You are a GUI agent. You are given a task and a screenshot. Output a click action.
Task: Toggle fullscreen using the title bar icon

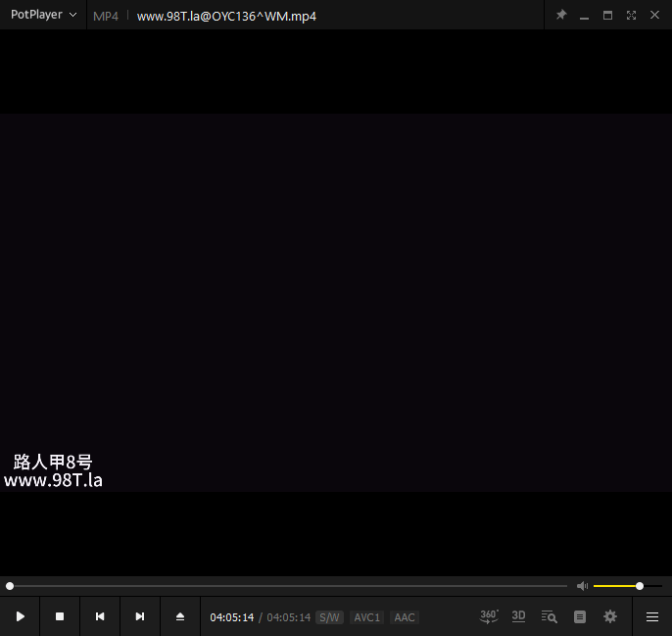point(631,16)
